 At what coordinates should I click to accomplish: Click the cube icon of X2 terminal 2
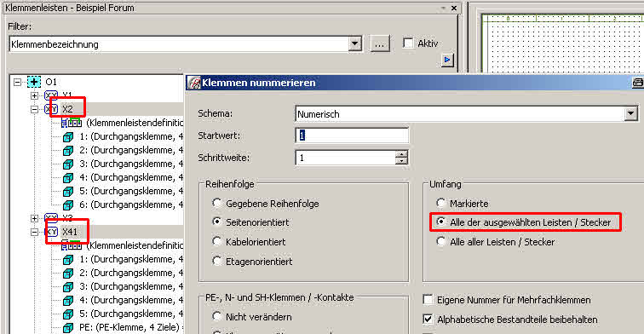pyautogui.click(x=68, y=150)
